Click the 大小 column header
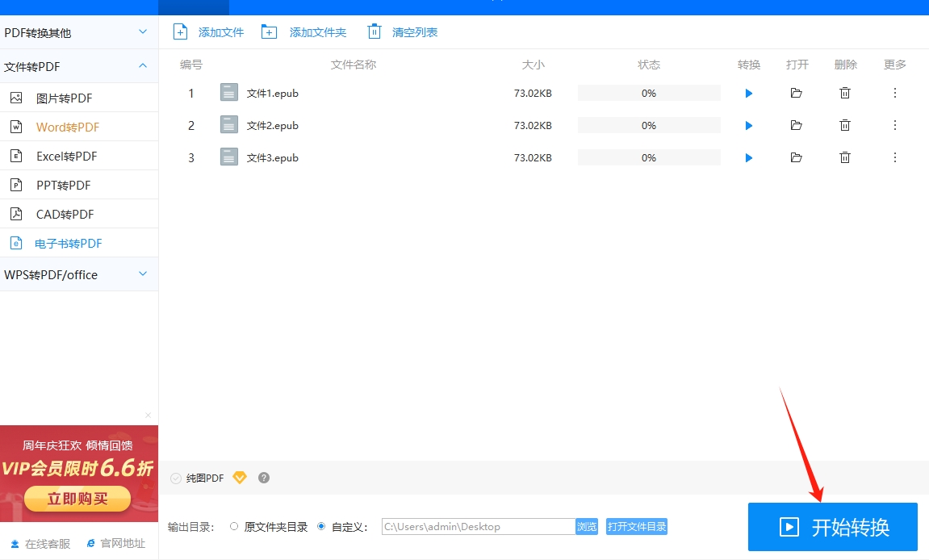The image size is (929, 560). click(534, 65)
